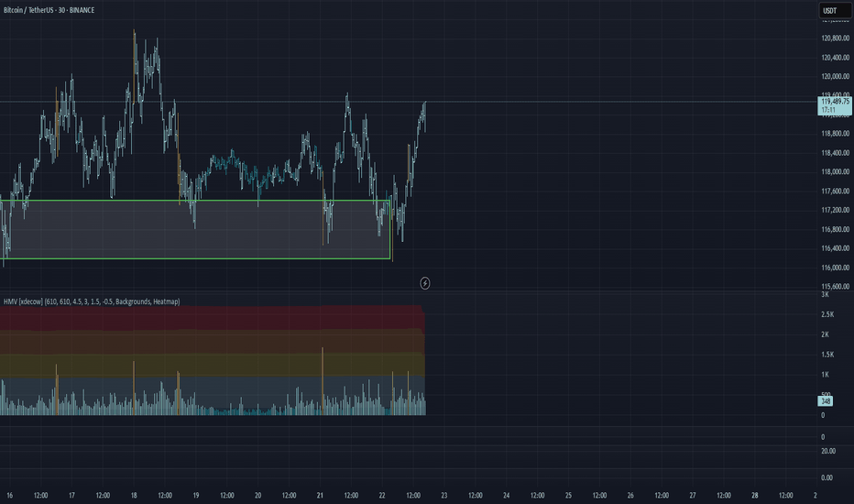
Task: Click the 117,600.00 price axis label
Action: [x=836, y=191]
